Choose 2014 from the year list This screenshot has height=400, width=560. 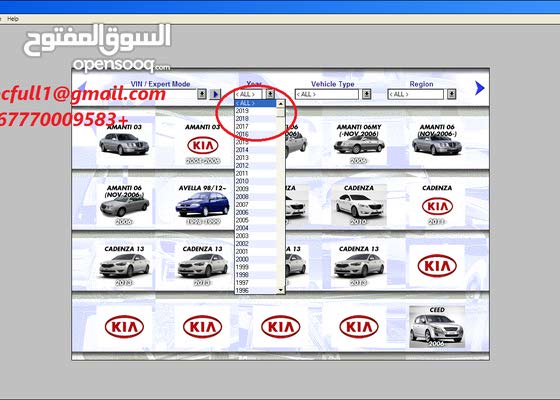click(x=255, y=150)
